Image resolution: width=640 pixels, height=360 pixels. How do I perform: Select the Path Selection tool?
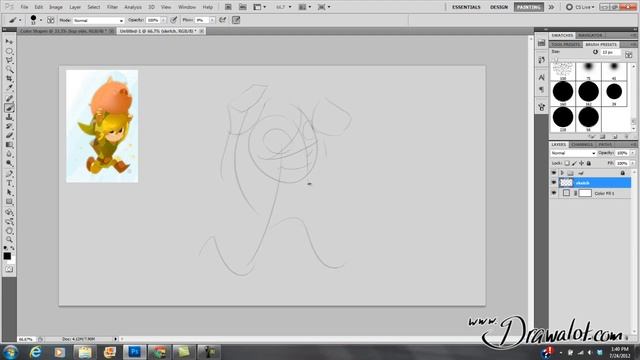(9, 192)
